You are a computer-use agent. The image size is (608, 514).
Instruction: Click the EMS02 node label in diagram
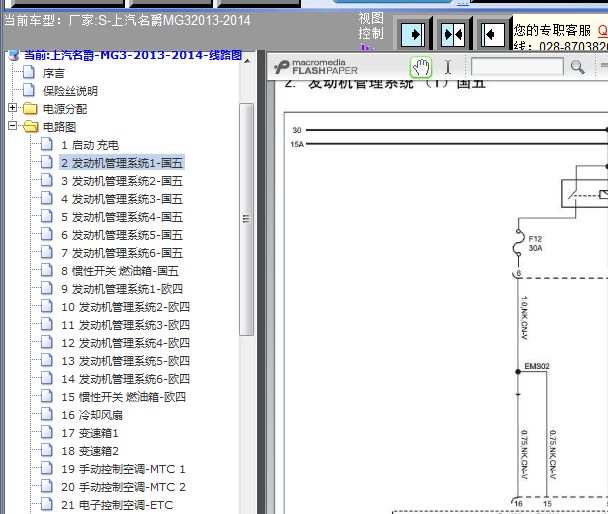[537, 366]
